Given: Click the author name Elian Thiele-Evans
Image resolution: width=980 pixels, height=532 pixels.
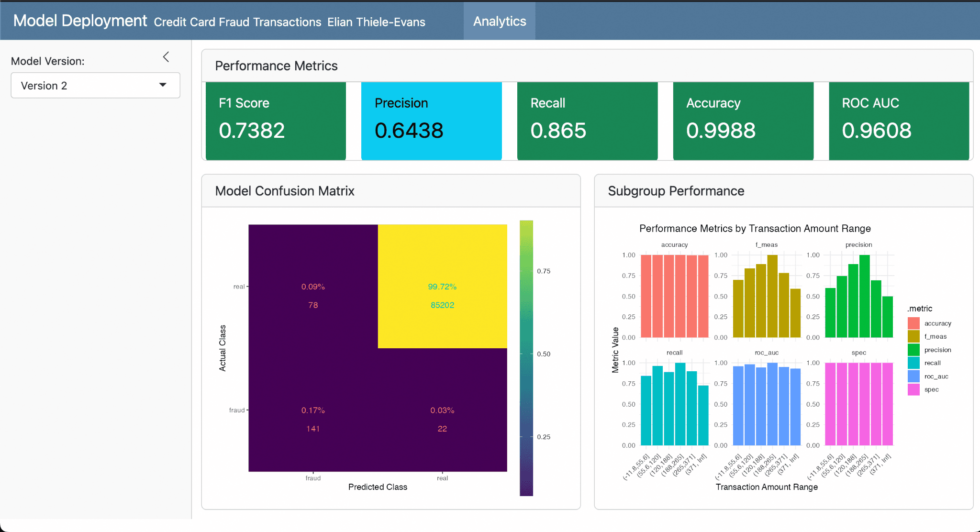Looking at the screenshot, I should [x=376, y=22].
